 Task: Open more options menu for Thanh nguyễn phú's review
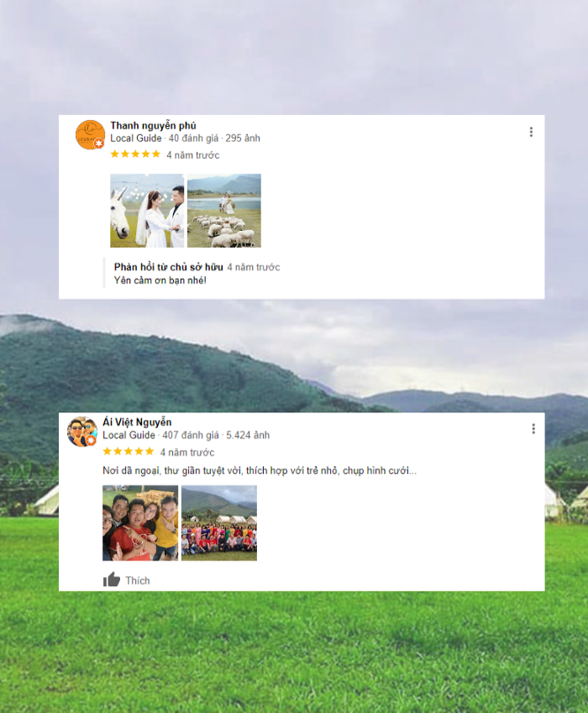click(531, 132)
